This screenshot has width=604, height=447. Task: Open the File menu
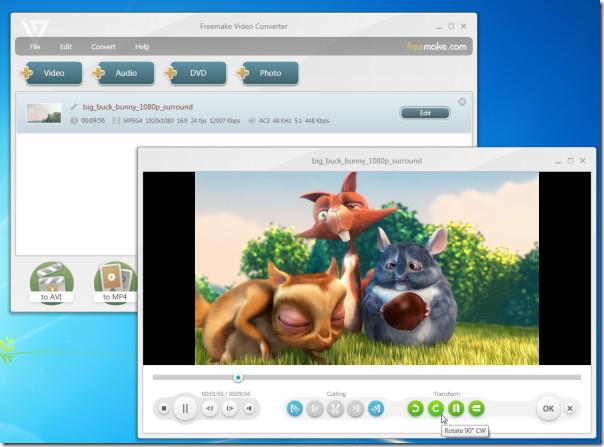[x=35, y=47]
